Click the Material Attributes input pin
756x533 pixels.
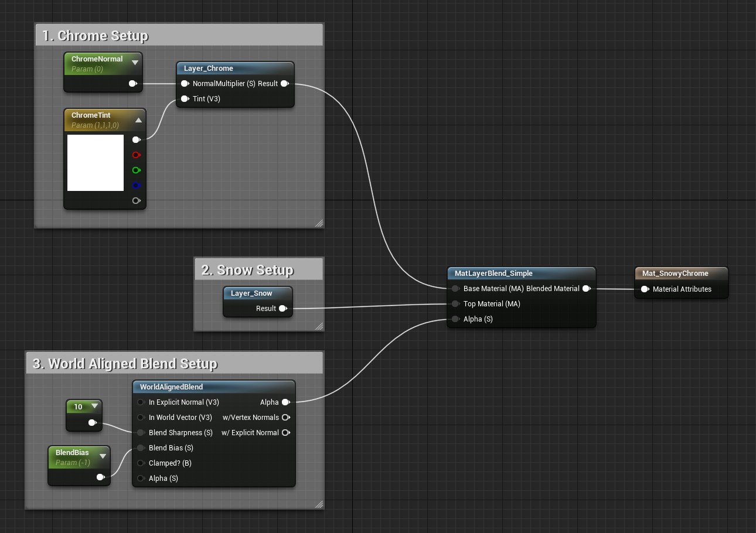pos(645,289)
